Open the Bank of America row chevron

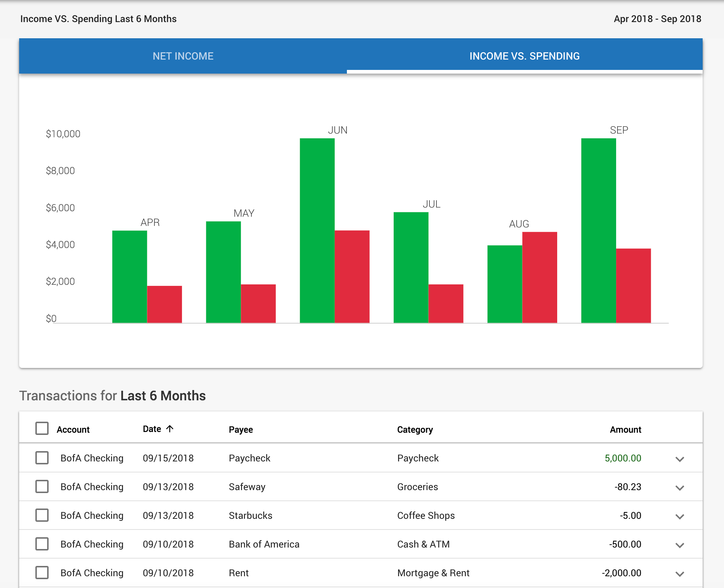coord(680,545)
